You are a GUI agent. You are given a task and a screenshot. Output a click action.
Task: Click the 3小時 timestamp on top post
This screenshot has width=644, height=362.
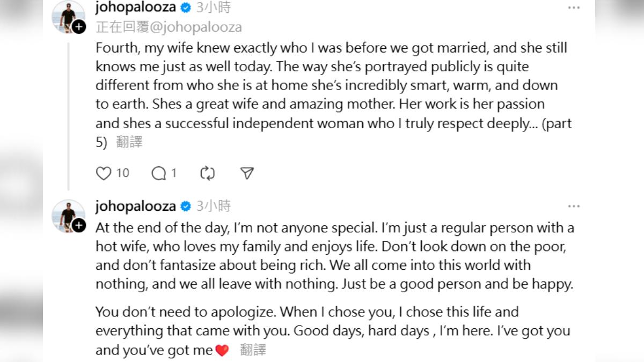[x=214, y=8]
